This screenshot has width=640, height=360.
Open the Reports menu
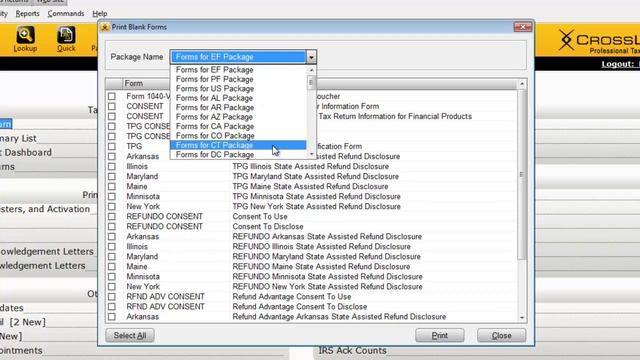[27, 13]
